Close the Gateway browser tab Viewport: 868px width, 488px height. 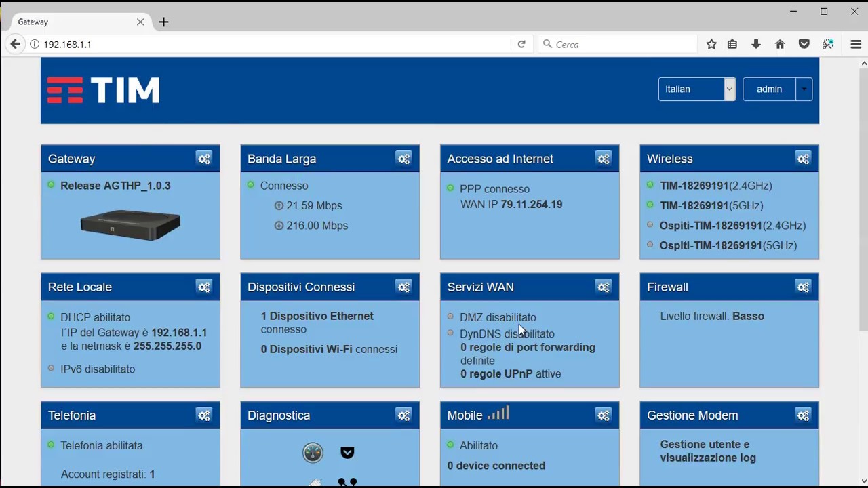[140, 22]
